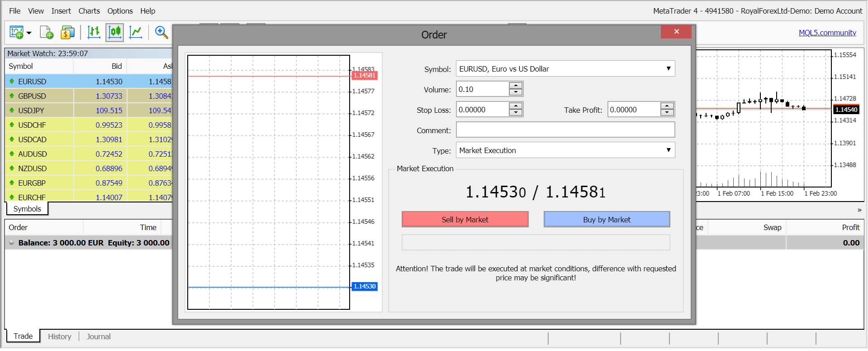Select the candlestick chart icon
This screenshot has height=351, width=868.
(115, 32)
